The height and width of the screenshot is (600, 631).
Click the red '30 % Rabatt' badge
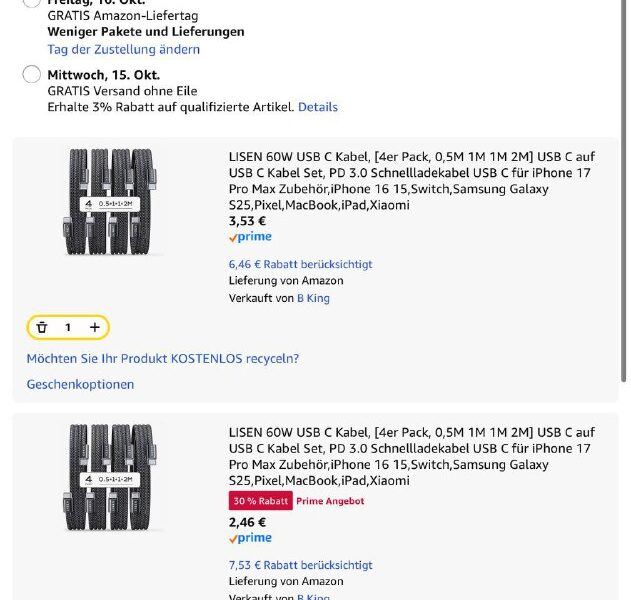pos(260,501)
